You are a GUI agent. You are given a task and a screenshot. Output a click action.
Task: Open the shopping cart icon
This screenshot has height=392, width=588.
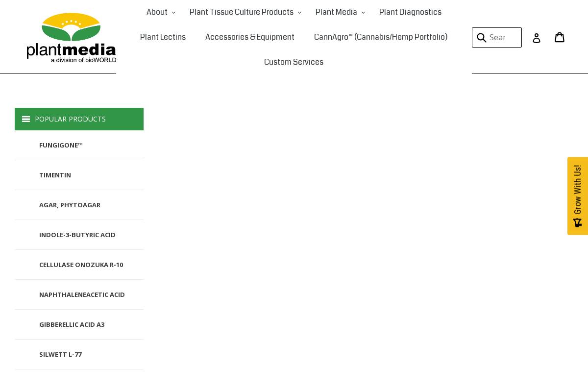click(560, 37)
